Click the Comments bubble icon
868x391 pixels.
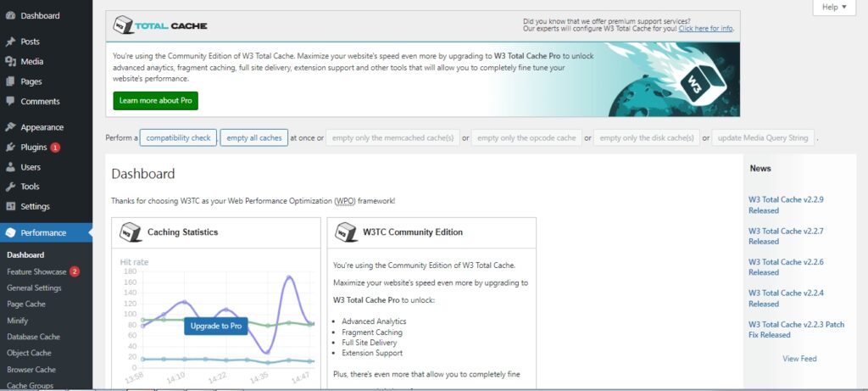(x=10, y=101)
